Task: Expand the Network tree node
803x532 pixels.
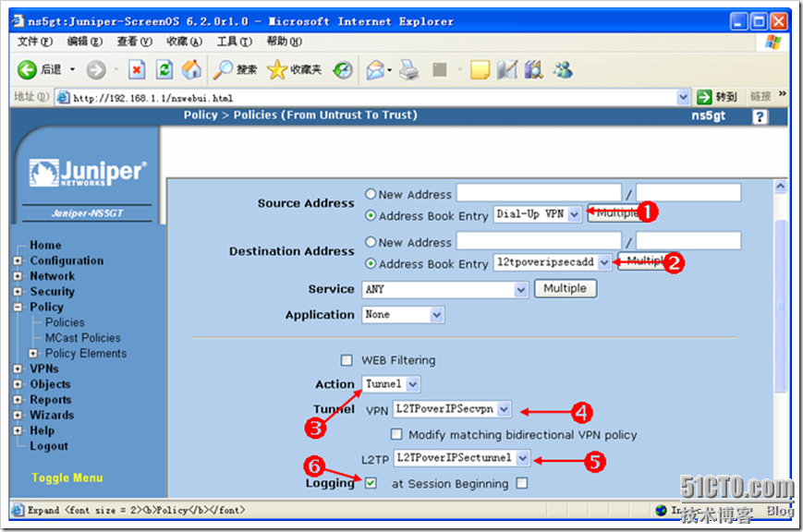Action: (18, 276)
